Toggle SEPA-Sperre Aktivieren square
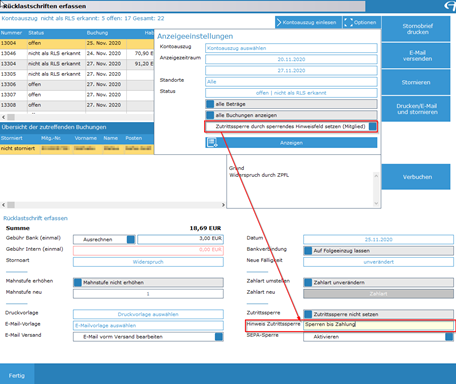 449,337
